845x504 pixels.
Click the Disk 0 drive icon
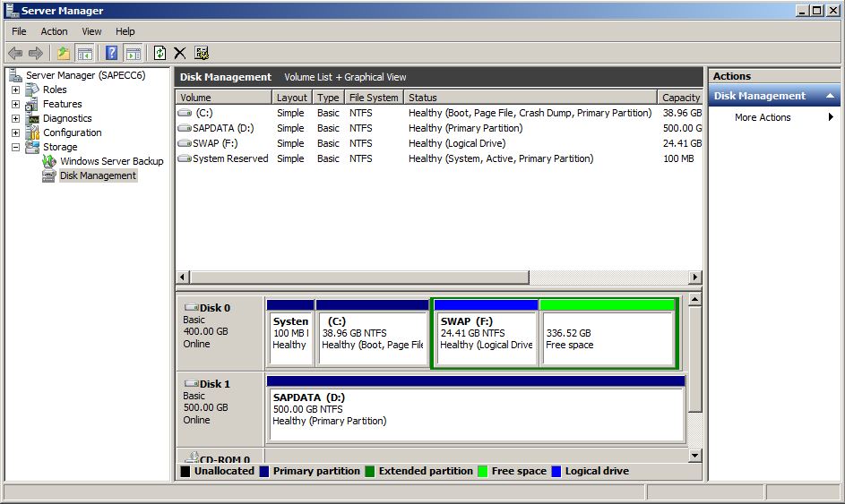click(x=191, y=307)
